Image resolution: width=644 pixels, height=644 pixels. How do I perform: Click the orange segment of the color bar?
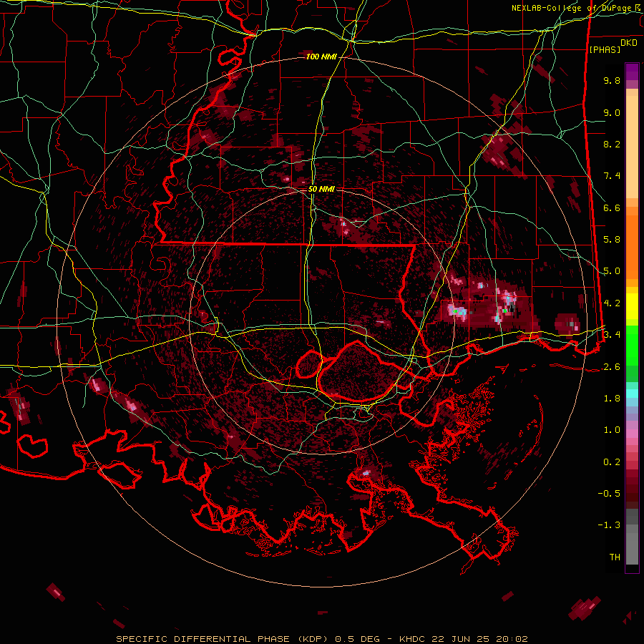(x=632, y=247)
